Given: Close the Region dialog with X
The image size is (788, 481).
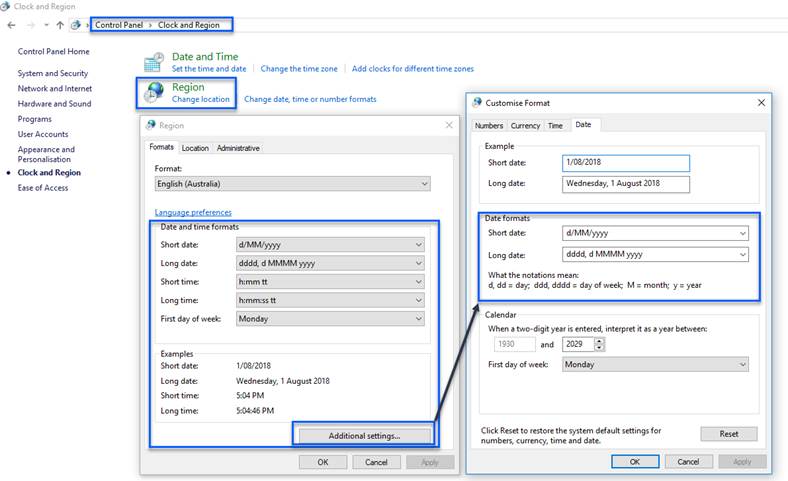Looking at the screenshot, I should (449, 125).
